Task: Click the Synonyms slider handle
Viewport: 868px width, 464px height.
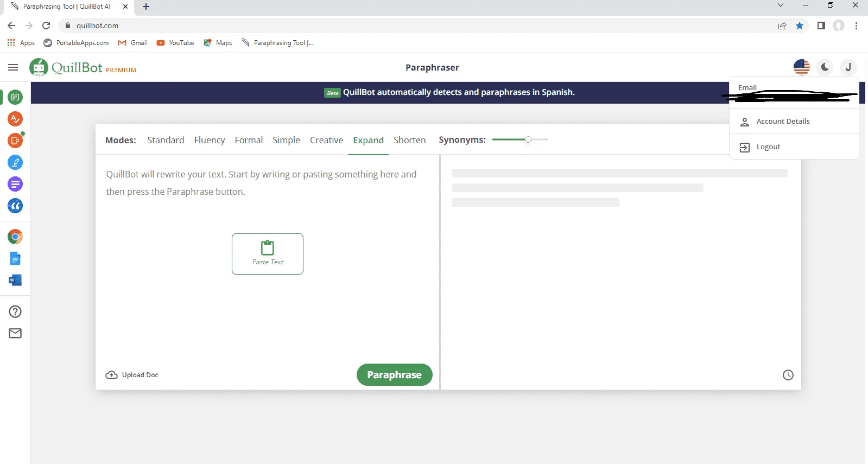Action: point(528,139)
